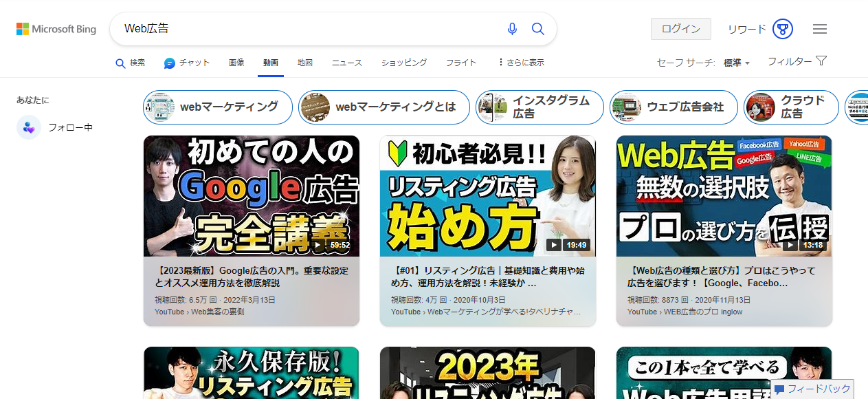
Task: Open the リスティング広告 始め方 video thumbnail
Action: point(488,196)
